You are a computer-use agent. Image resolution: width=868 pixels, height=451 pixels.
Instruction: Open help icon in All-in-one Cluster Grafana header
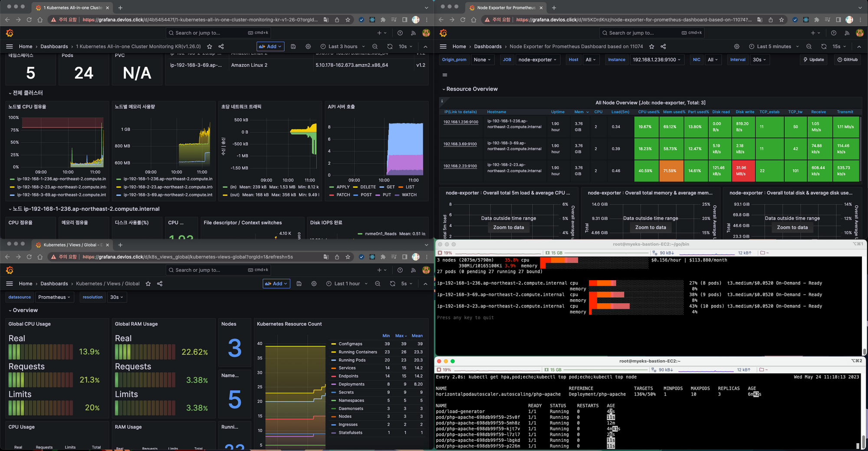(400, 33)
